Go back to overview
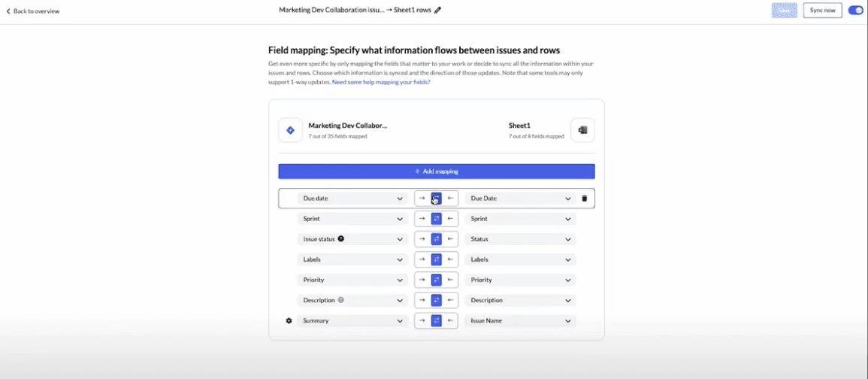Image resolution: width=868 pixels, height=379 pixels. coord(33,11)
